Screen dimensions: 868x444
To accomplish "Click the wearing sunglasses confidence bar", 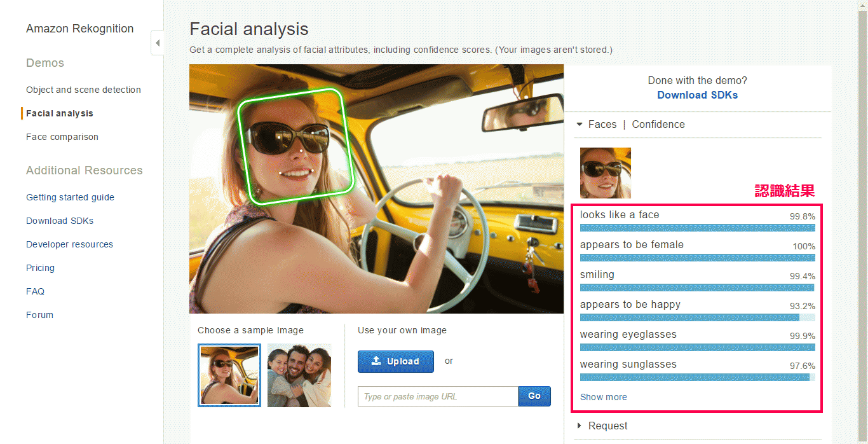I will tap(697, 377).
